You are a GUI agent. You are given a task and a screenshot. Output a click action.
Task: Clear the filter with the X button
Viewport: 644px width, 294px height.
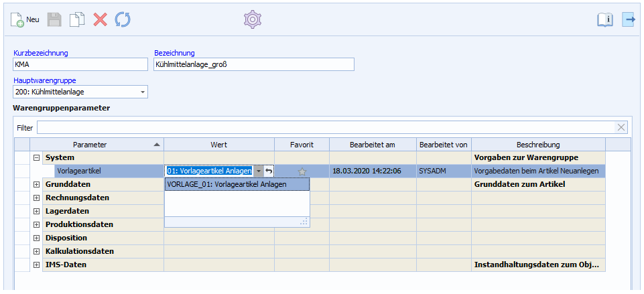point(621,127)
